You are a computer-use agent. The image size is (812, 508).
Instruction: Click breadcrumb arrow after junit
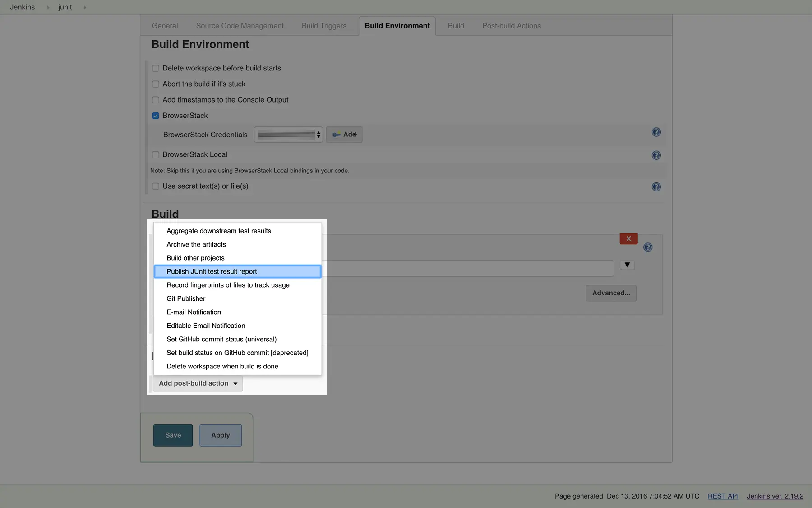point(85,8)
